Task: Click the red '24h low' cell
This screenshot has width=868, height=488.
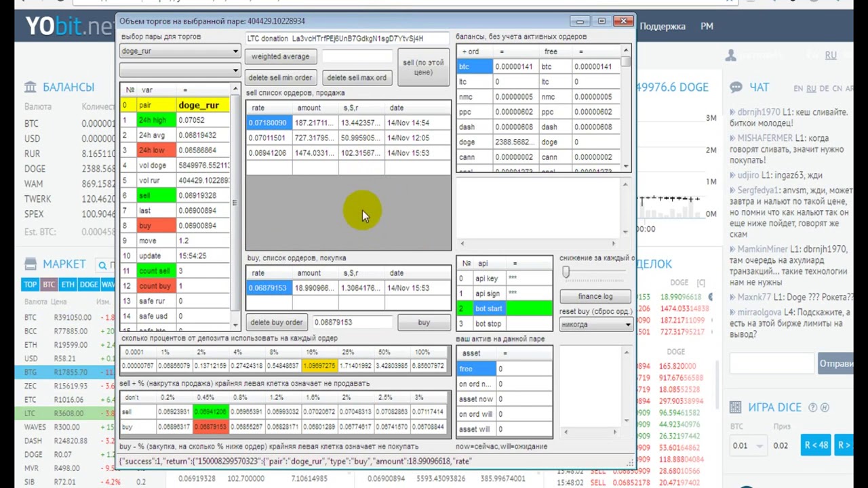Action: tap(155, 150)
